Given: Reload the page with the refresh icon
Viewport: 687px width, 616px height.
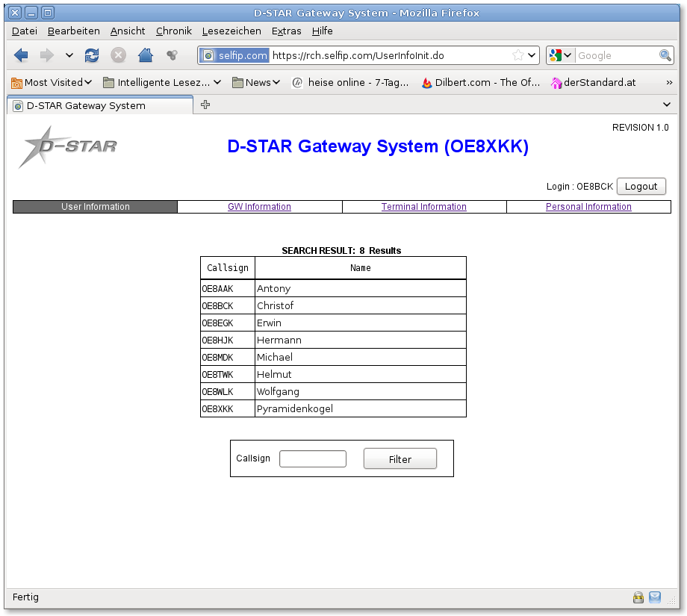Looking at the screenshot, I should pos(92,55).
